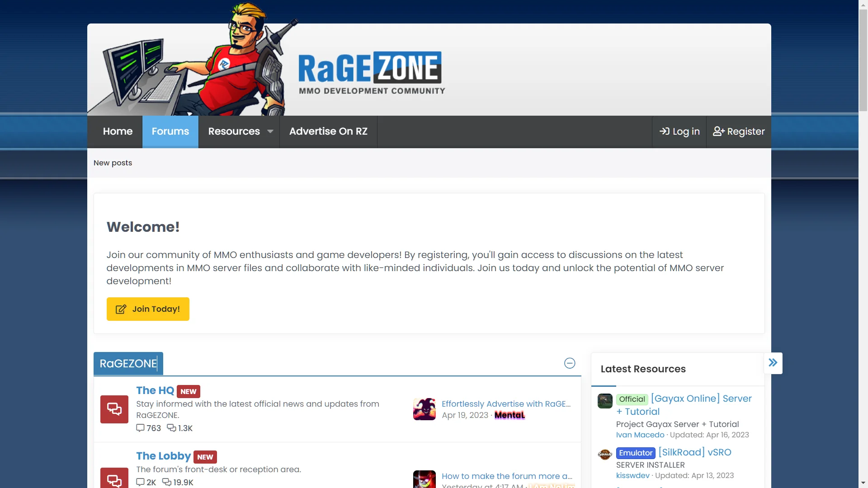Click the Register user-plus icon

coord(719,131)
